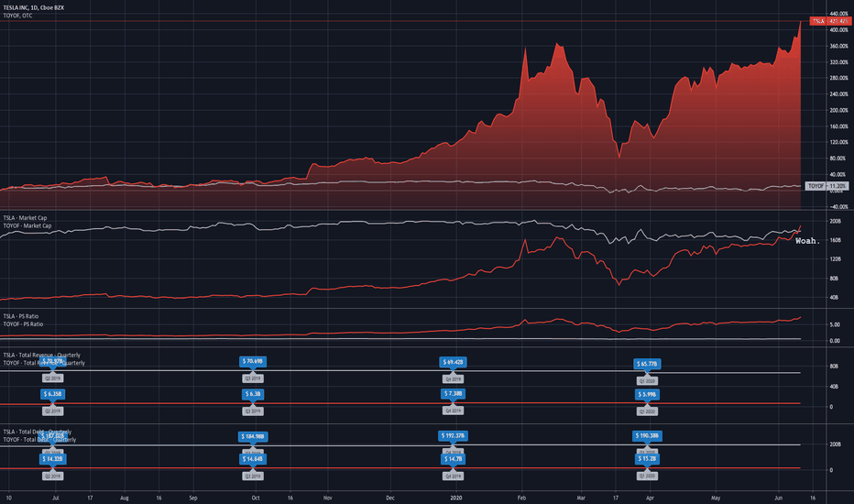The image size is (854, 504).
Task: Click the Aug label on the time axis
Action: coord(125,498)
